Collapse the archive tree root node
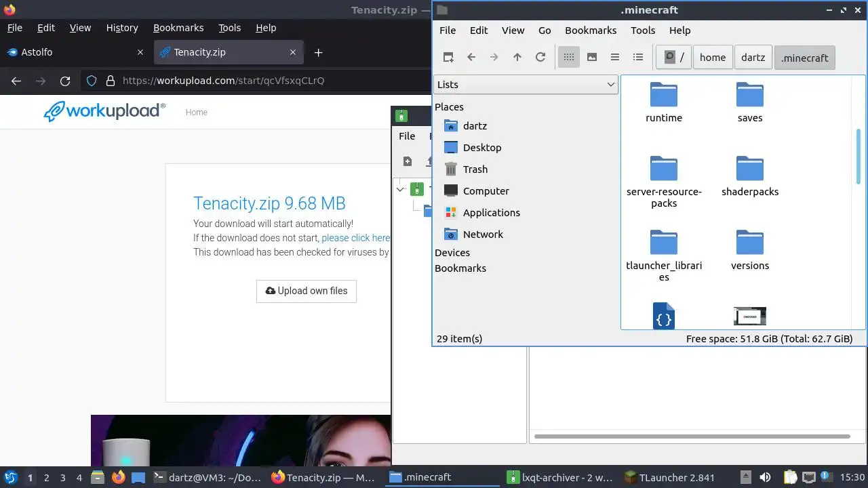868x488 pixels. pos(401,189)
